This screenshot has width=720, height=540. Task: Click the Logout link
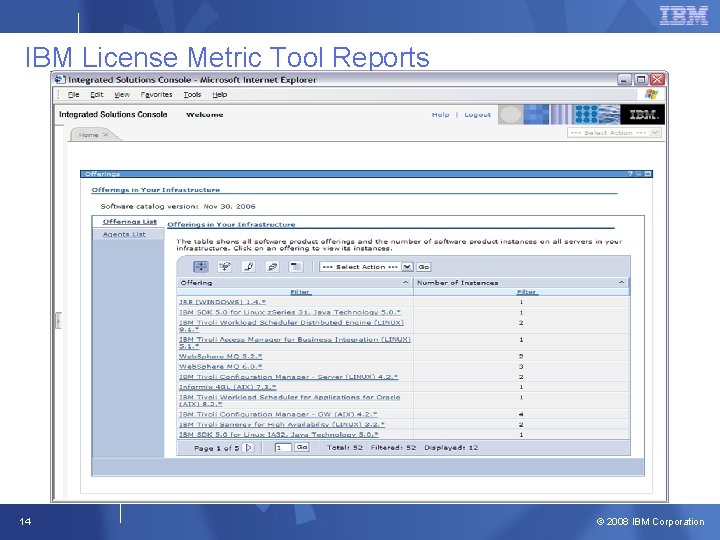[x=477, y=114]
